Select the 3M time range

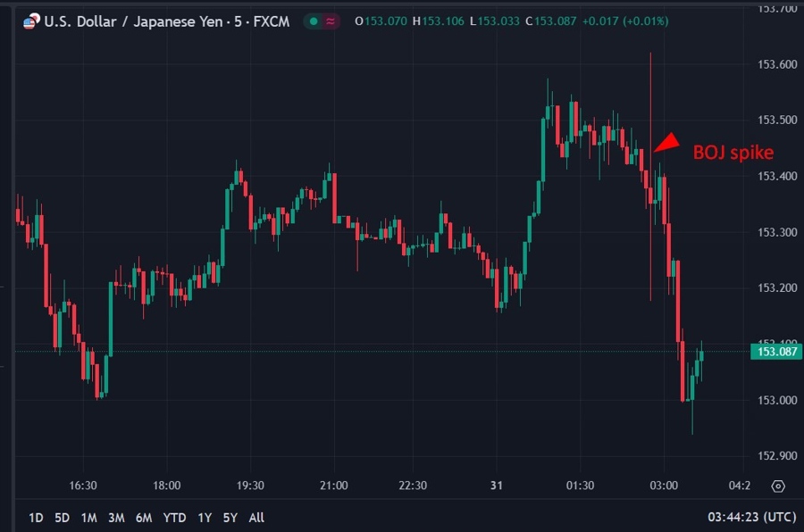coord(116,518)
